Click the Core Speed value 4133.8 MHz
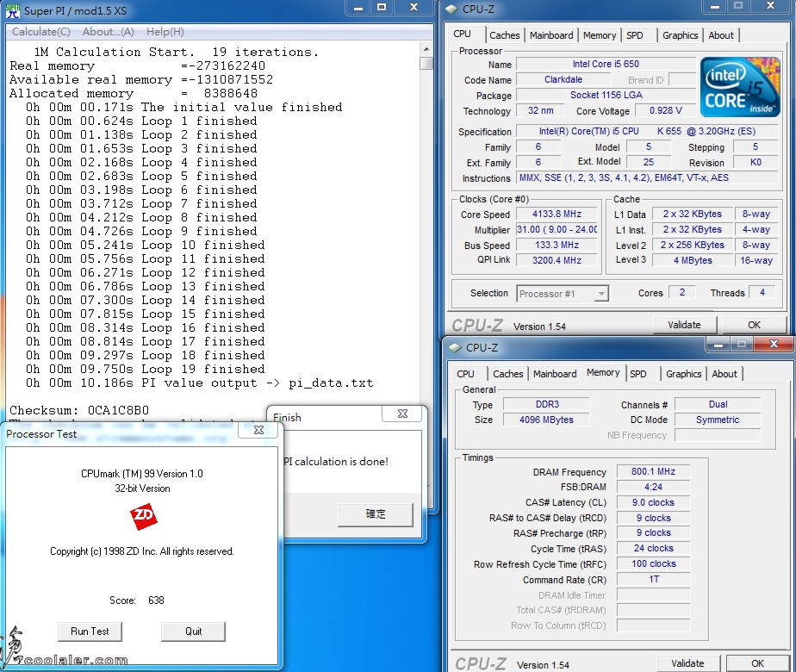The image size is (796, 672). point(557,215)
